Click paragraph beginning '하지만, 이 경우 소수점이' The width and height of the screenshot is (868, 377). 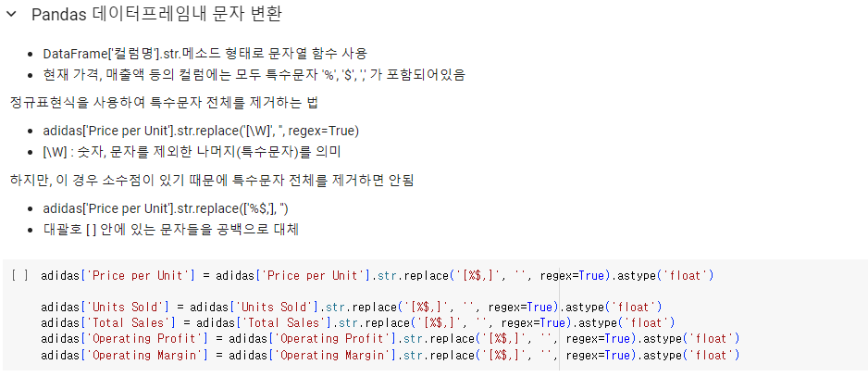click(x=212, y=181)
